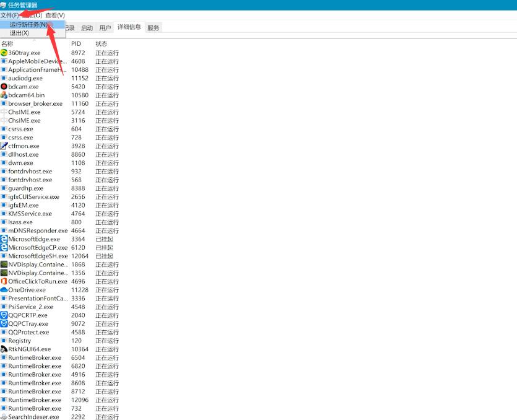Select the dwm.exe process icon
Viewport: 517px width, 420px height.
click(x=4, y=163)
